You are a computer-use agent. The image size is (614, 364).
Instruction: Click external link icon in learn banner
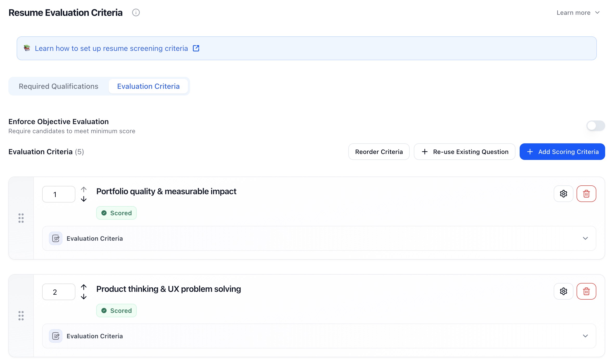click(x=196, y=48)
